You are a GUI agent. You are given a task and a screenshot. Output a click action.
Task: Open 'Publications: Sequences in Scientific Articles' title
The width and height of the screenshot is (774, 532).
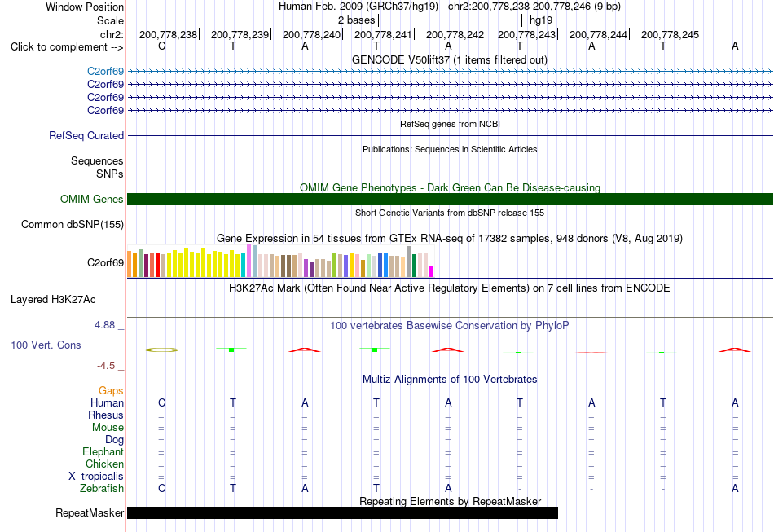(x=450, y=149)
